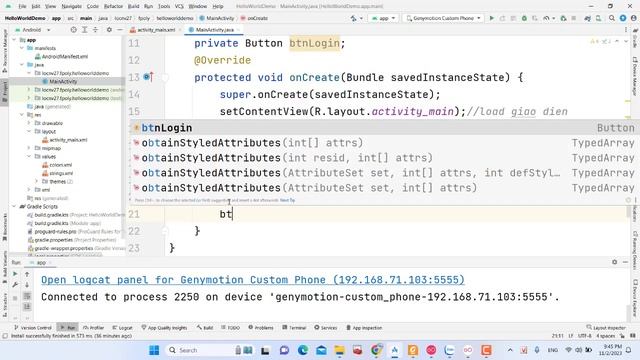This screenshot has width=640, height=360.
Task: Open the Build menu
Action: (x=133, y=7)
